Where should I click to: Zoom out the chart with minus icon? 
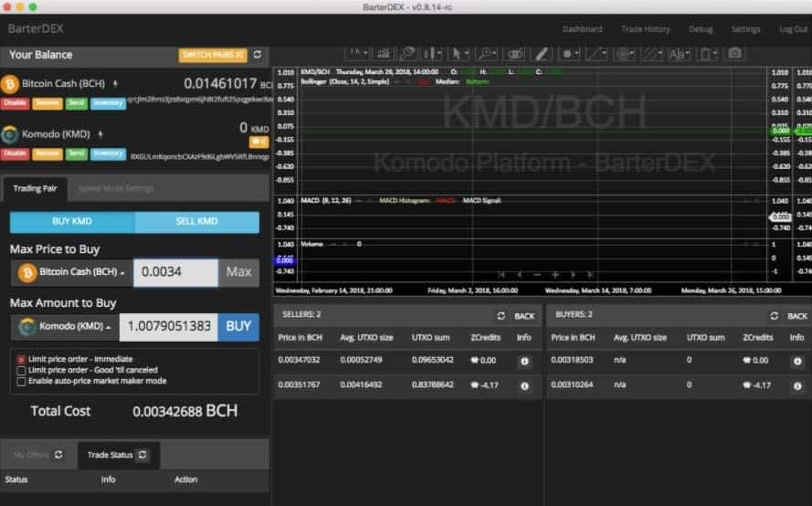tap(537, 275)
